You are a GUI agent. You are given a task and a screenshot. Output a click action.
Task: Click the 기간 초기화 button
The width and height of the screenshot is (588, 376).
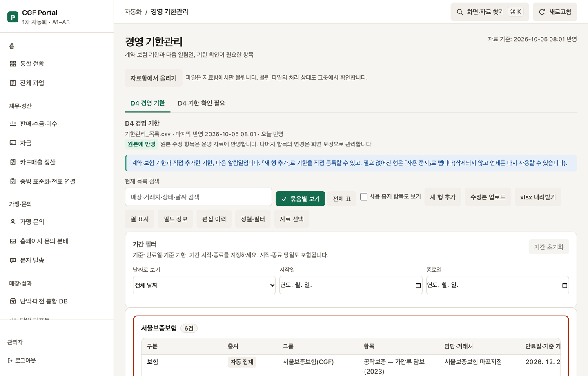(549, 247)
